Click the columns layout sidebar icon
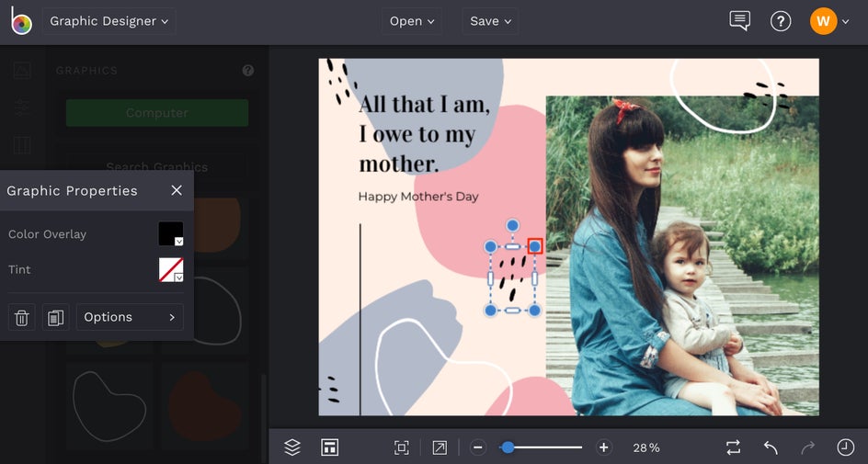The image size is (868, 464). (21, 145)
